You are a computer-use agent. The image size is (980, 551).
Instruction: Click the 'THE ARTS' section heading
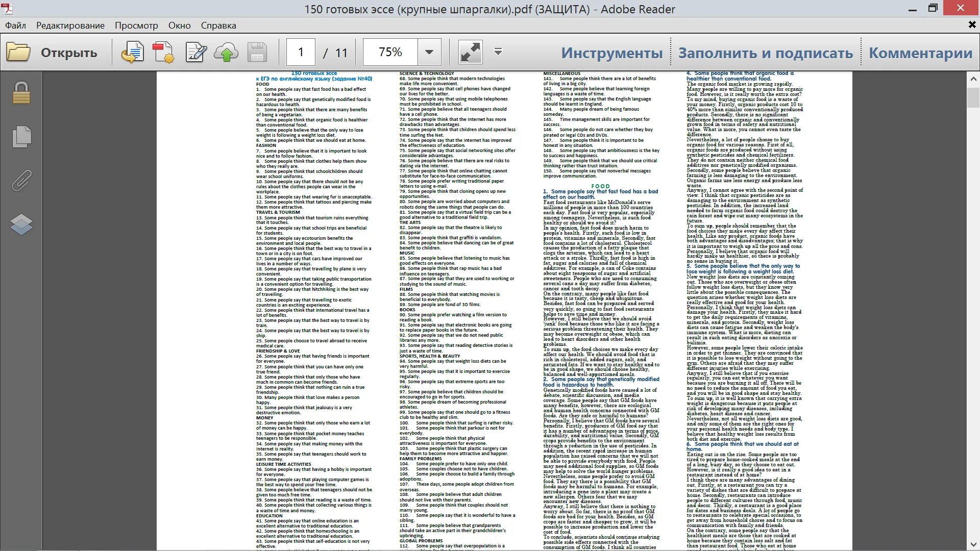pos(410,222)
